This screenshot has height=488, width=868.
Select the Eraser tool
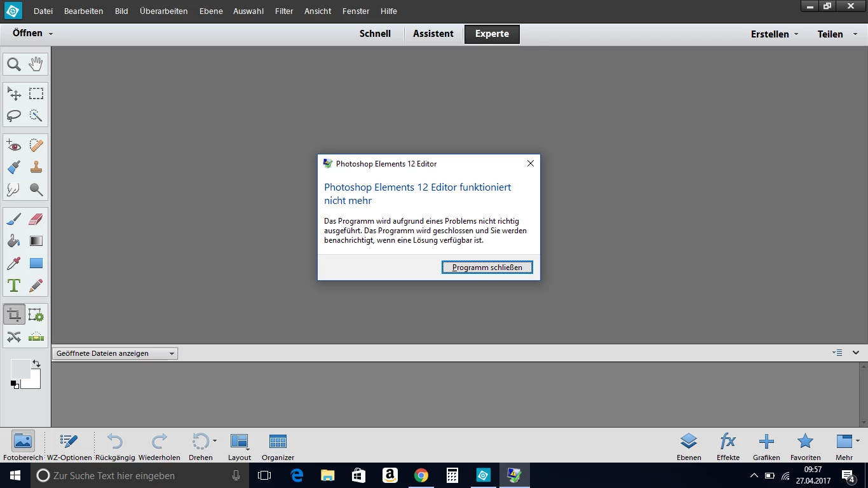pos(36,219)
